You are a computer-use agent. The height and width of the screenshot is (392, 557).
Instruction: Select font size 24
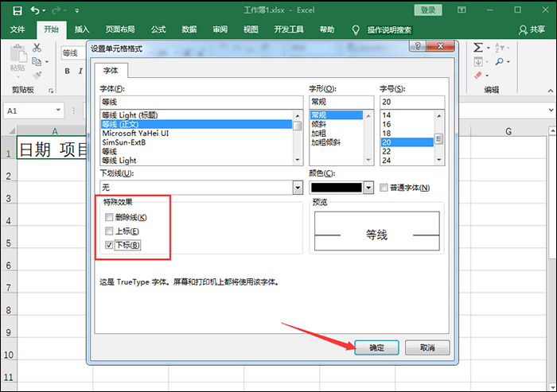[407, 161]
